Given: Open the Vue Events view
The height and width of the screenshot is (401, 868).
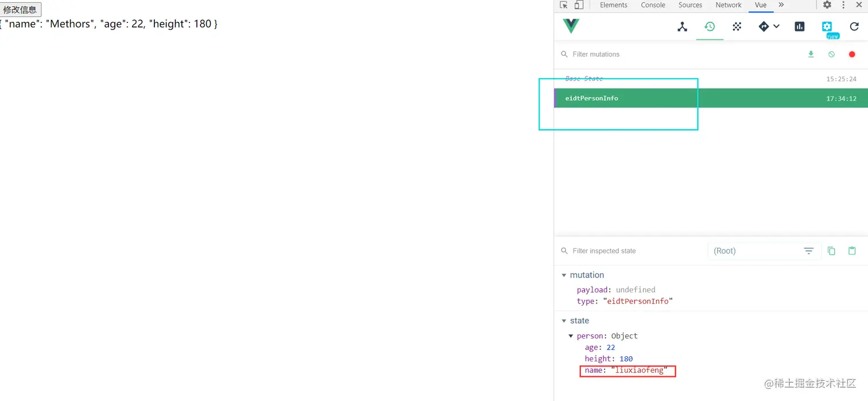Looking at the screenshot, I should pos(737,26).
